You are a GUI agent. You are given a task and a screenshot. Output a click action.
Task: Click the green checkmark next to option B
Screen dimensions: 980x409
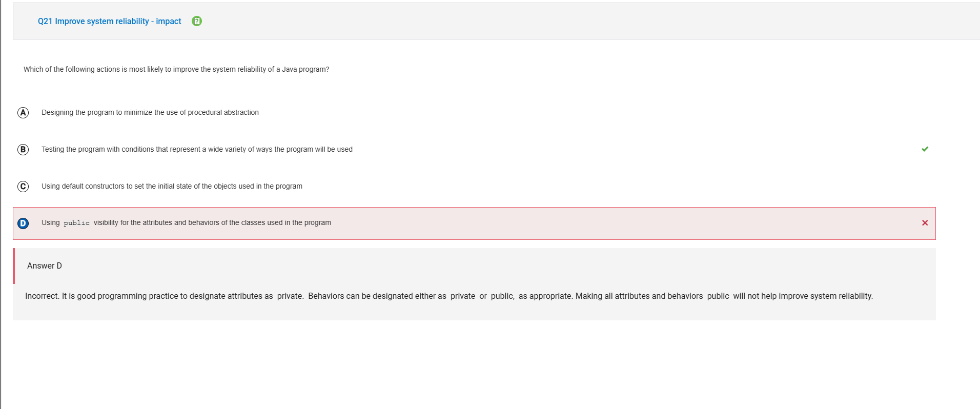[x=925, y=149]
